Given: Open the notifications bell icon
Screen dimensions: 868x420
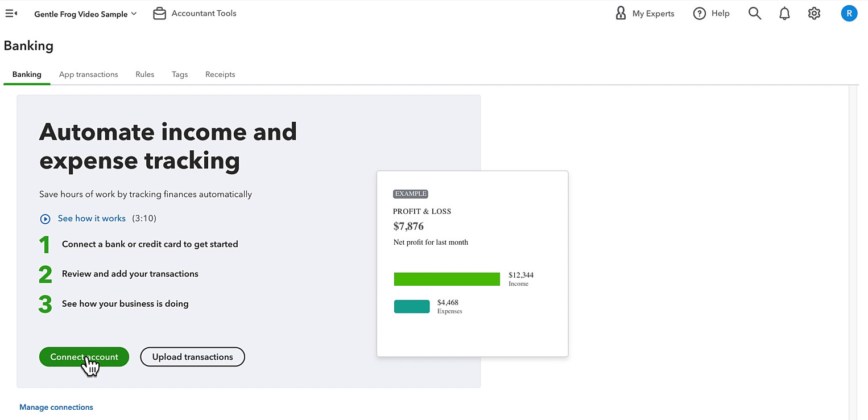Looking at the screenshot, I should 784,14.
